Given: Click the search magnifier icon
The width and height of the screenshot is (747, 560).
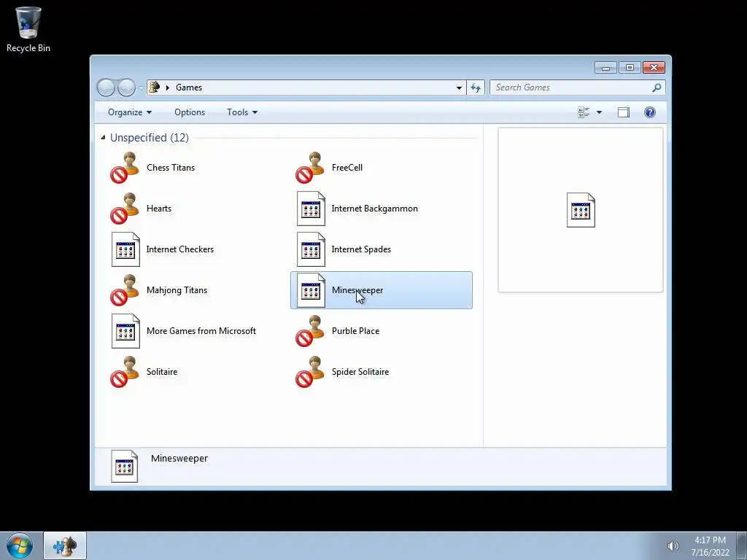Looking at the screenshot, I should (657, 87).
